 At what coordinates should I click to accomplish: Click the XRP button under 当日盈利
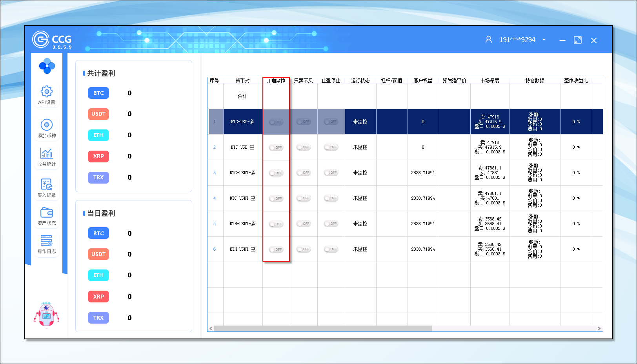pos(98,297)
